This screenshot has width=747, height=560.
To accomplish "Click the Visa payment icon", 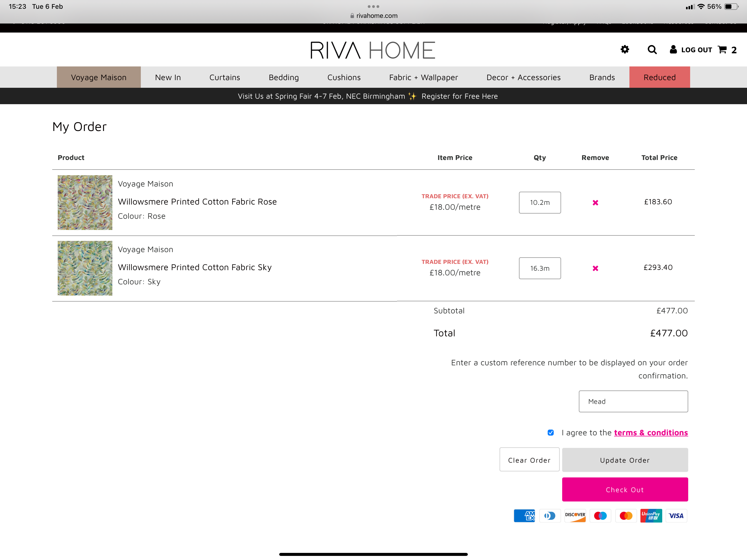I will [676, 515].
